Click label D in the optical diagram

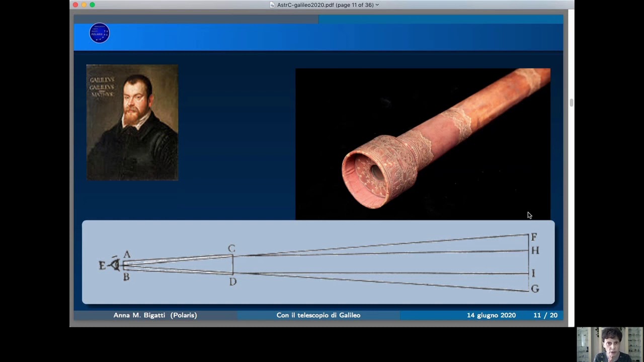232,282
